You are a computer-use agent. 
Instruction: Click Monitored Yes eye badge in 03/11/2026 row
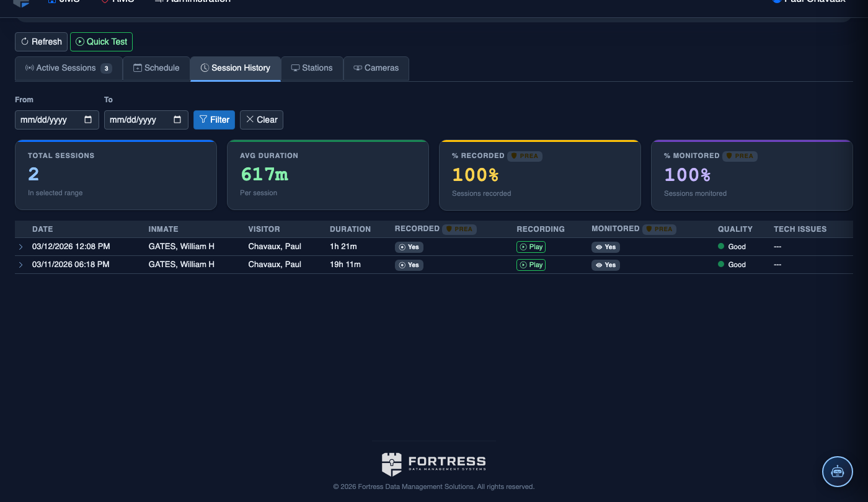[606, 265]
